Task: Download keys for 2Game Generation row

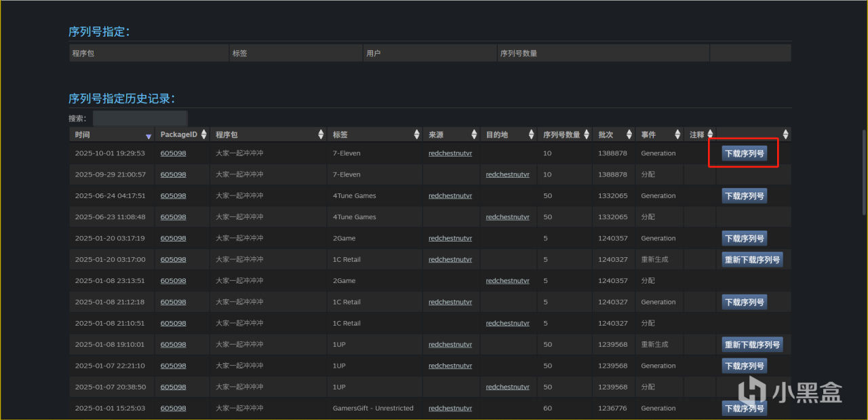Action: pos(744,239)
